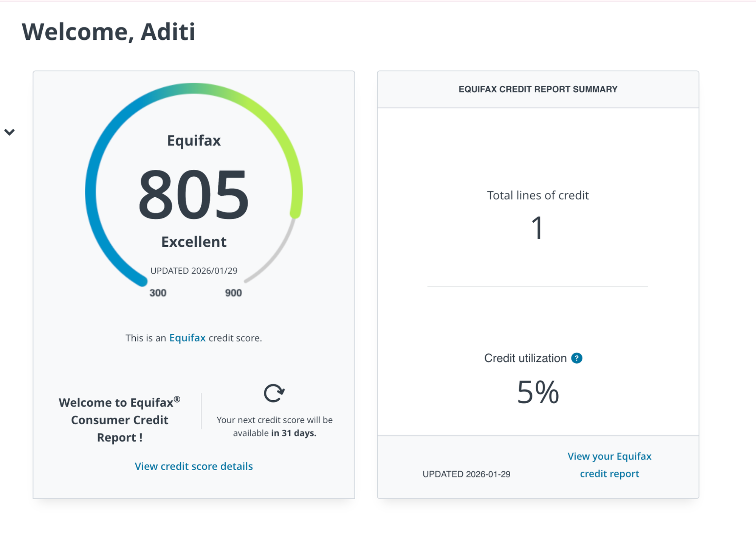
Task: Open View credit score details link
Action: (194, 466)
